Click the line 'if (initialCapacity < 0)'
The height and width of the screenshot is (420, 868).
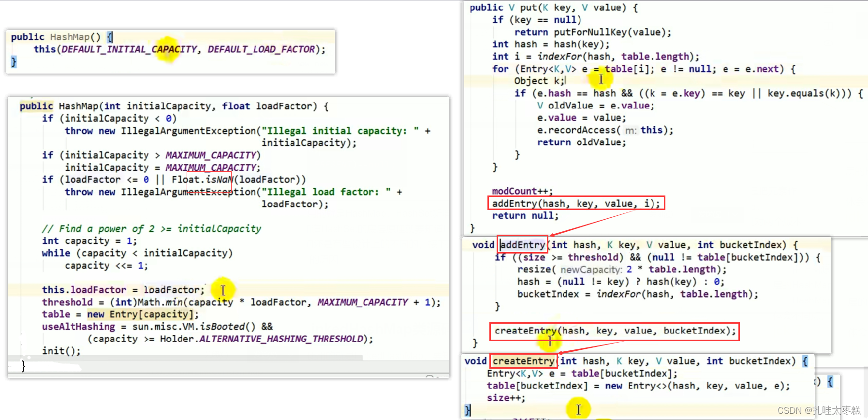pyautogui.click(x=109, y=119)
